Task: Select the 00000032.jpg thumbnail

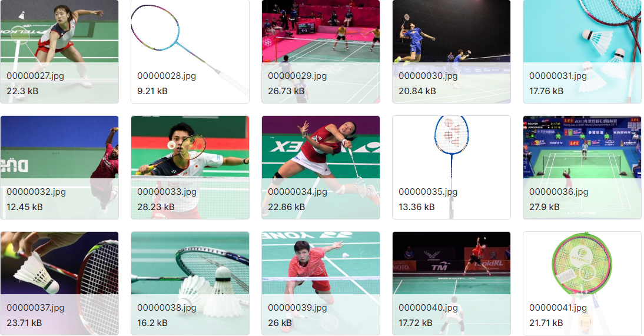Action: (59, 167)
